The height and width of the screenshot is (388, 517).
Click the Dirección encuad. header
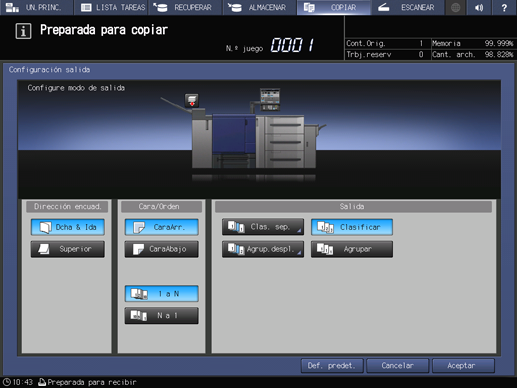(67, 207)
